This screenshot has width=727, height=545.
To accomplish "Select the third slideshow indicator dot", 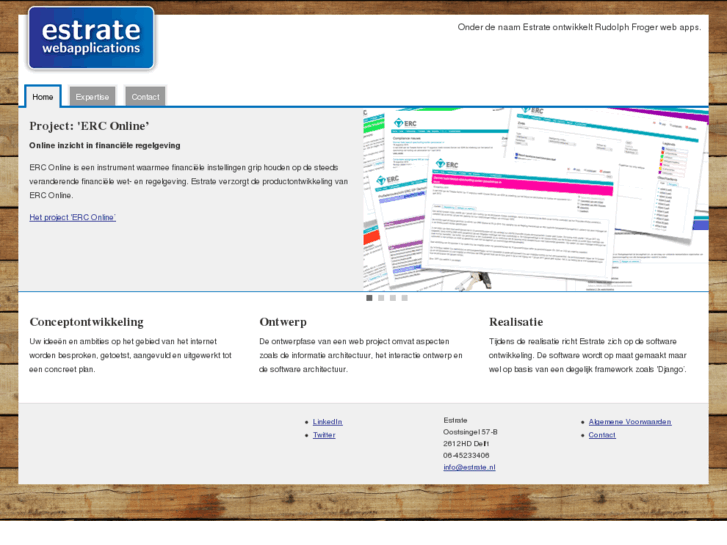I will coord(393,298).
